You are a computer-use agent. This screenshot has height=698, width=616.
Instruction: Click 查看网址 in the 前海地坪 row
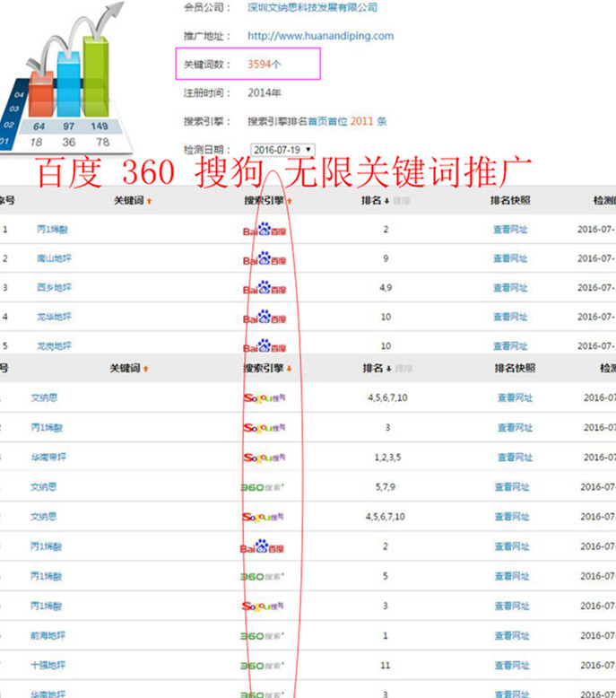click(x=512, y=636)
